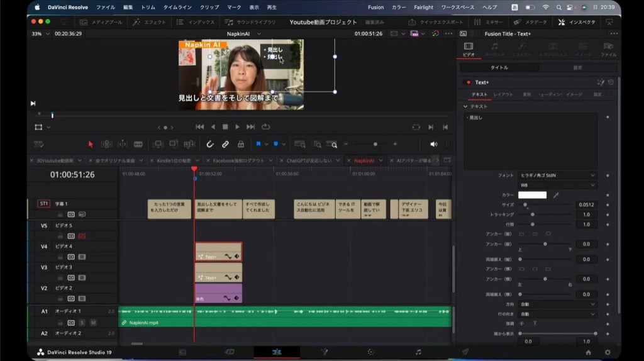
Task: Select the red arrow Selection Mode tool
Action: coord(90,144)
